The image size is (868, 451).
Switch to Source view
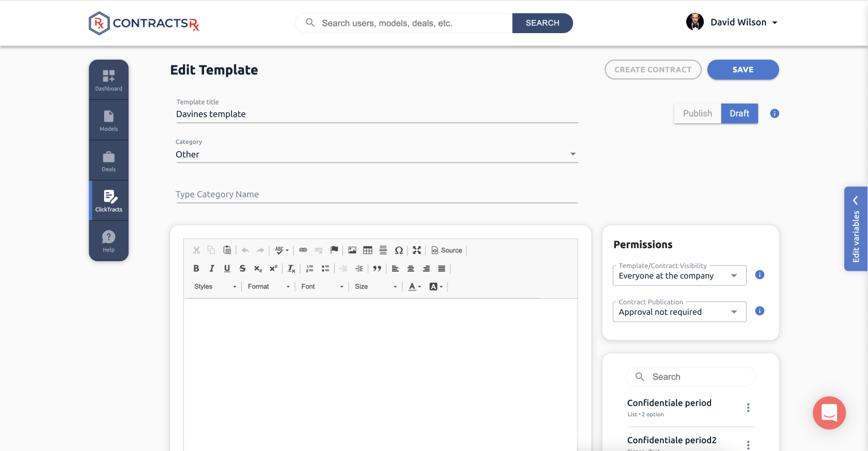coord(446,250)
